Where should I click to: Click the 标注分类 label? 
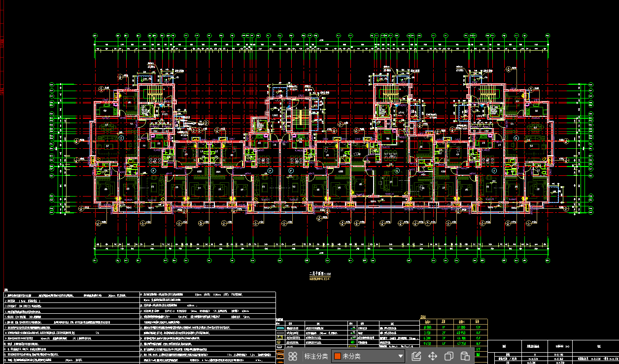point(315,356)
